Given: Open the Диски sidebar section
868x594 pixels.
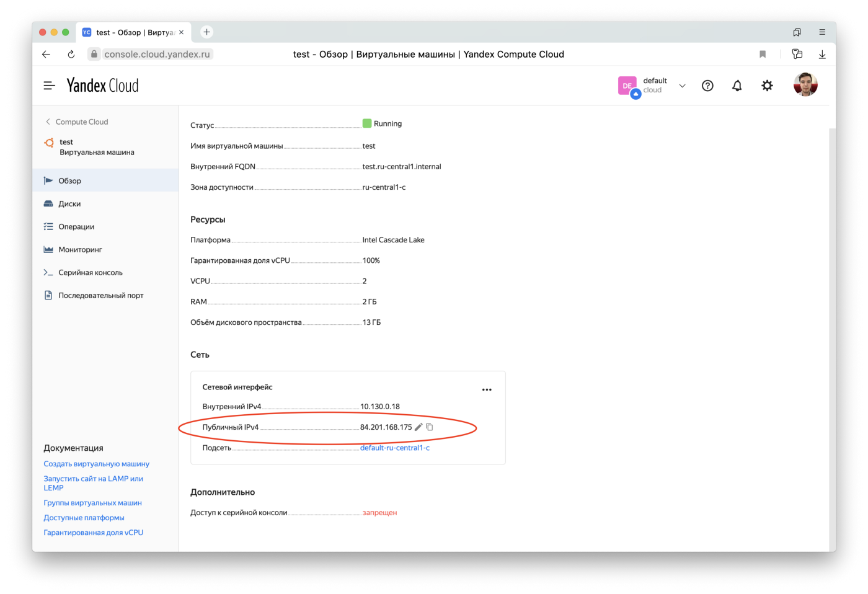Looking at the screenshot, I should pyautogui.click(x=69, y=204).
